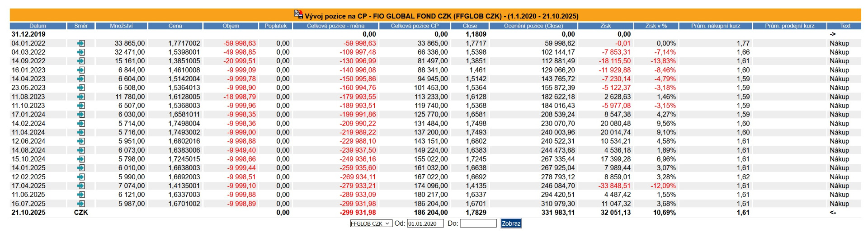Click the empty 'Do' end date field

tap(478, 223)
